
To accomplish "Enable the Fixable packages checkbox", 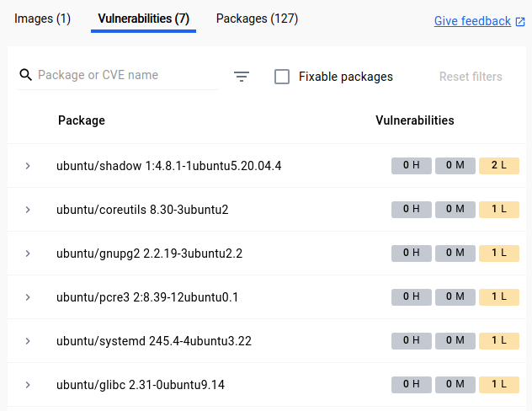I will [283, 77].
